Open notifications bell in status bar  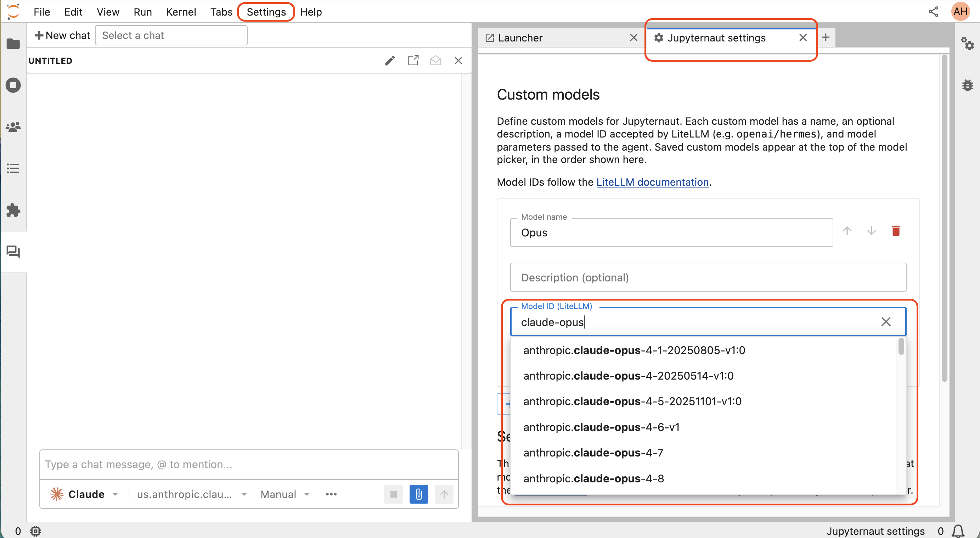point(958,531)
